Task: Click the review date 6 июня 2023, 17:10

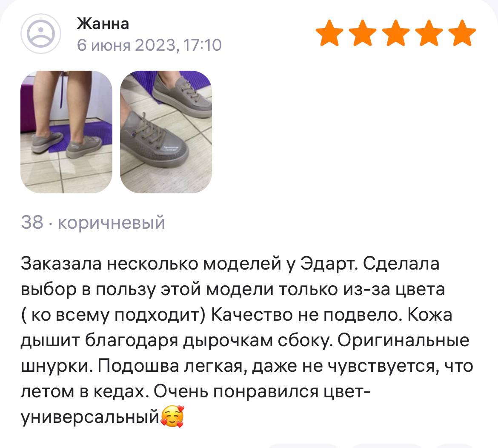Action: coord(149,45)
